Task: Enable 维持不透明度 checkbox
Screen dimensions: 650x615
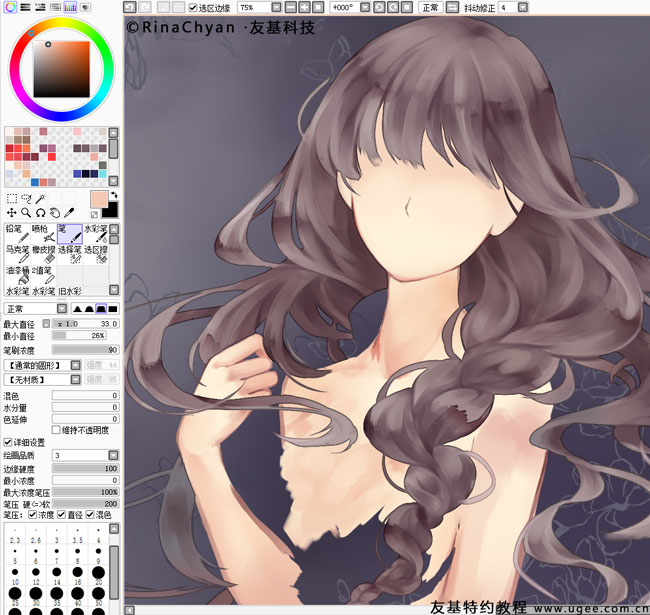Action: (56, 429)
